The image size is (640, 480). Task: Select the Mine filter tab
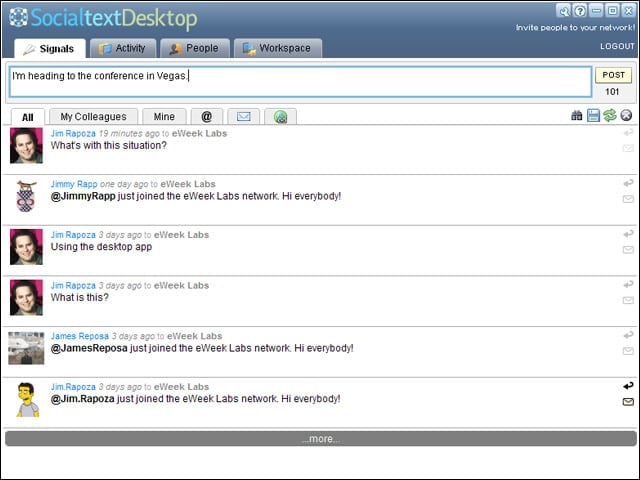164,117
